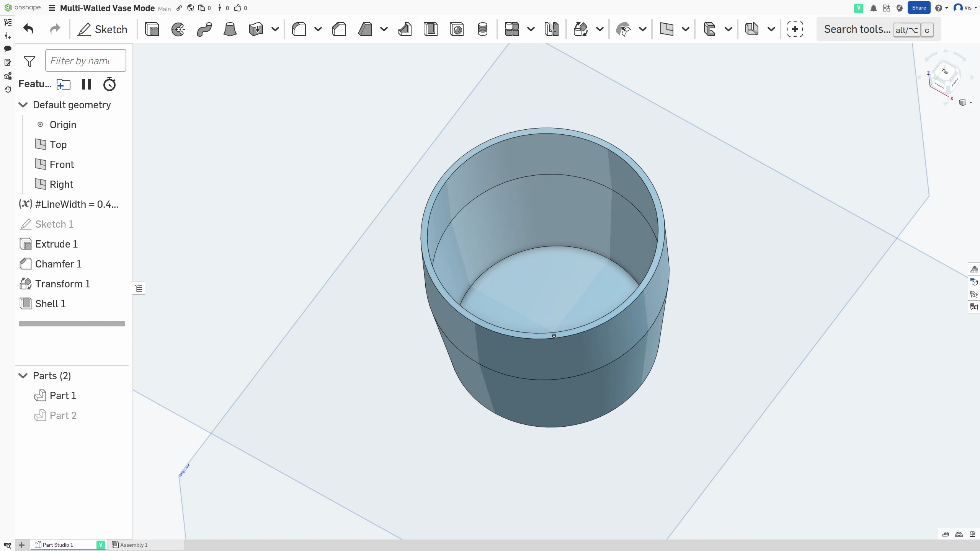Collapse the Parts (2) list
Image resolution: width=980 pixels, height=551 pixels.
(23, 376)
